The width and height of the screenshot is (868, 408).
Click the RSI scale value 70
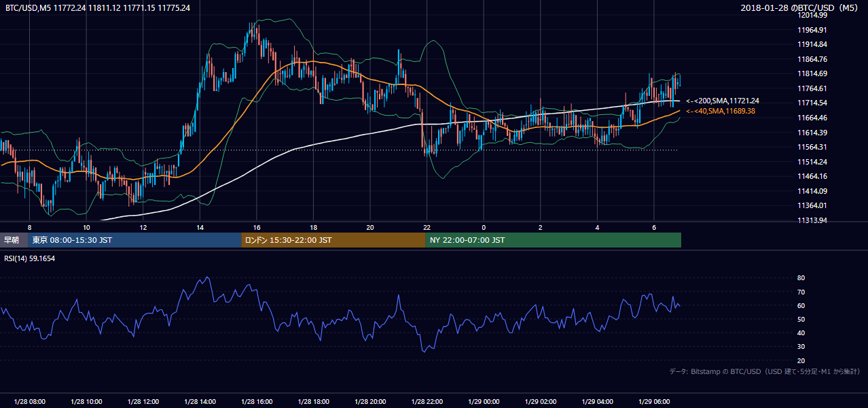[x=801, y=292]
